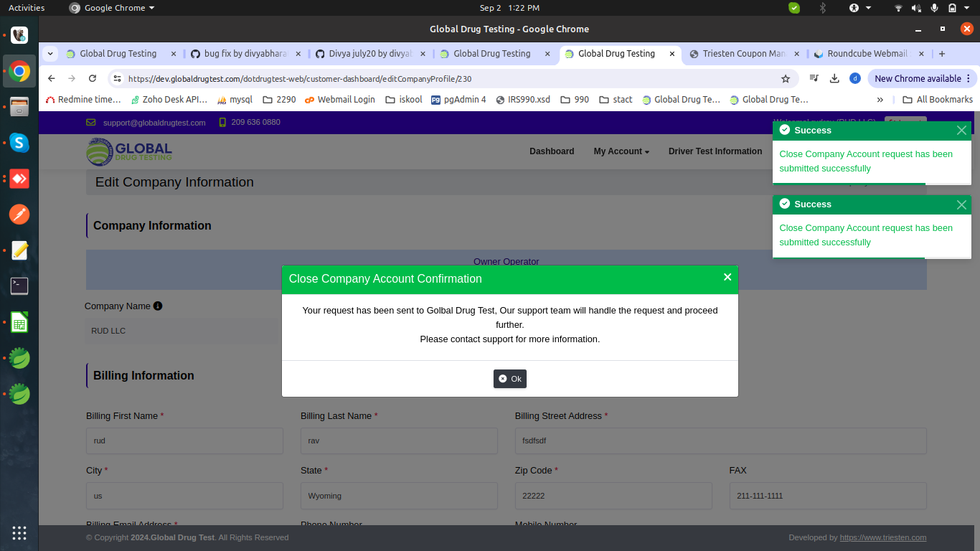
Task: Close the Close Company Account Confirmation dialog
Action: tap(727, 277)
